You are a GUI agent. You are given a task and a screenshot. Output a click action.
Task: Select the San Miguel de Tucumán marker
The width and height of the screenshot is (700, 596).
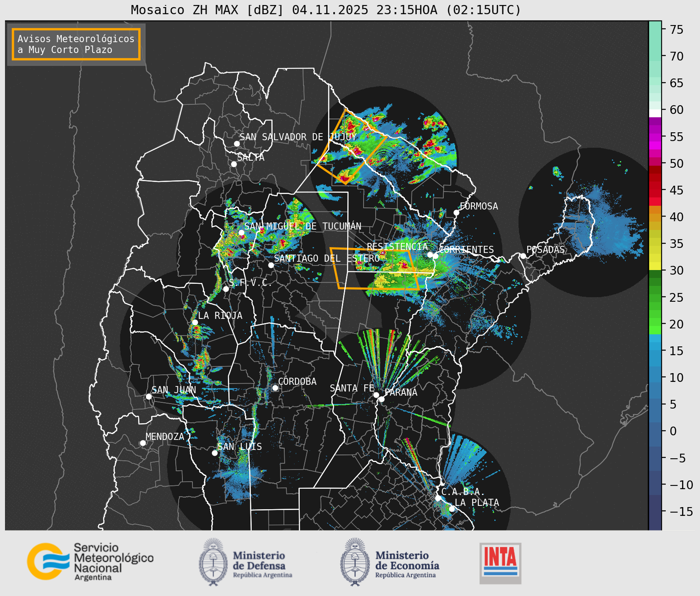point(241,232)
